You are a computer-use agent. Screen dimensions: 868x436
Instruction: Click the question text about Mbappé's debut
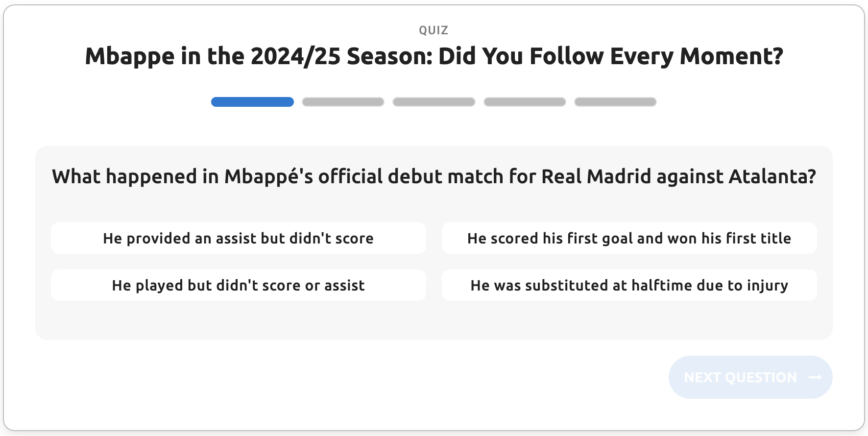[434, 177]
